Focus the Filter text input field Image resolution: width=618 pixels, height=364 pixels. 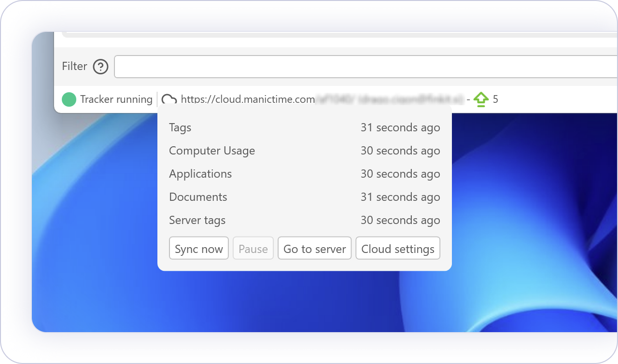point(365,67)
